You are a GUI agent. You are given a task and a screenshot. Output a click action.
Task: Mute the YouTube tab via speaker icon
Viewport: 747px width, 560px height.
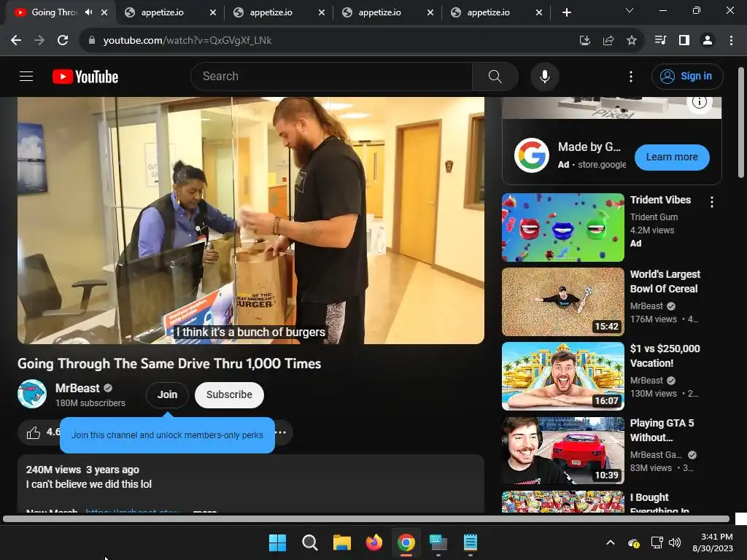pyautogui.click(x=88, y=12)
